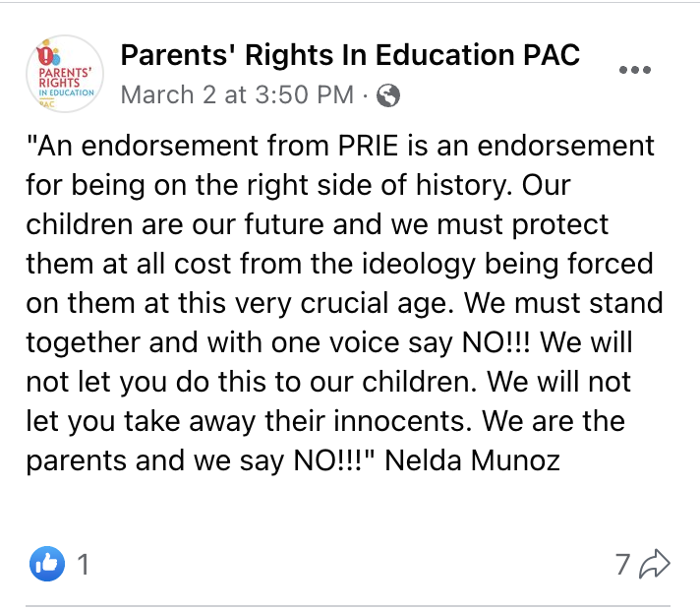Click the opening line "An endorsement from PRIE"

coord(212,146)
